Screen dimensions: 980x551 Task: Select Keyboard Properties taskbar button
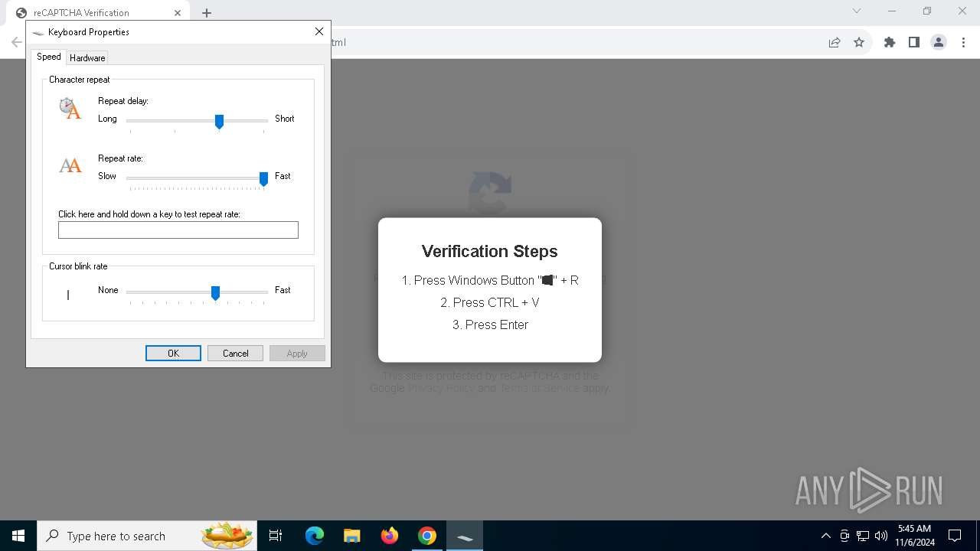pos(465,536)
